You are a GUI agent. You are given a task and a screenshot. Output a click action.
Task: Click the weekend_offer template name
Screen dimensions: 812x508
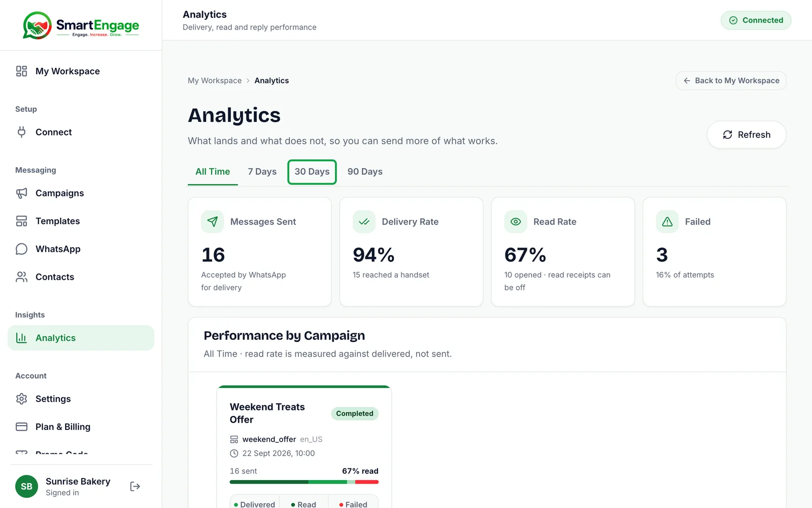click(x=269, y=439)
